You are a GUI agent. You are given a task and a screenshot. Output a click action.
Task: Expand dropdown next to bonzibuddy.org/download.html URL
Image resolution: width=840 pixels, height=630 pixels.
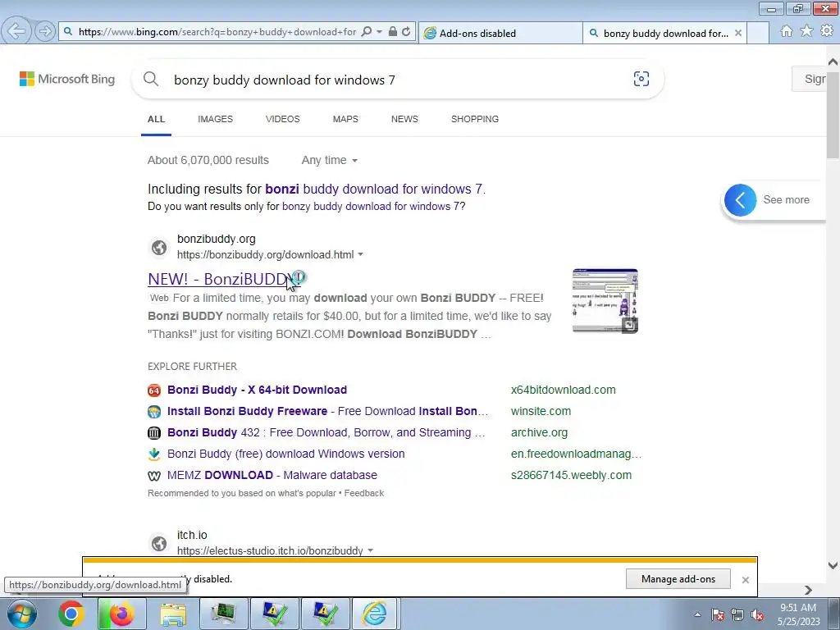pyautogui.click(x=361, y=254)
